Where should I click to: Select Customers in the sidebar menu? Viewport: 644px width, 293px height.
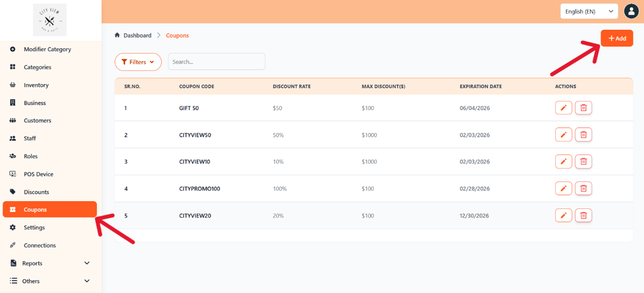37,121
